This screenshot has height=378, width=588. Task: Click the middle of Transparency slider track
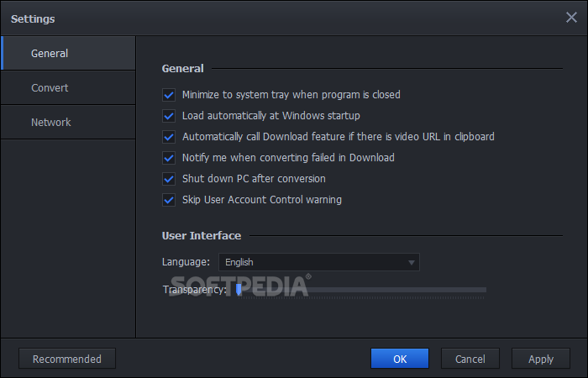click(x=361, y=290)
